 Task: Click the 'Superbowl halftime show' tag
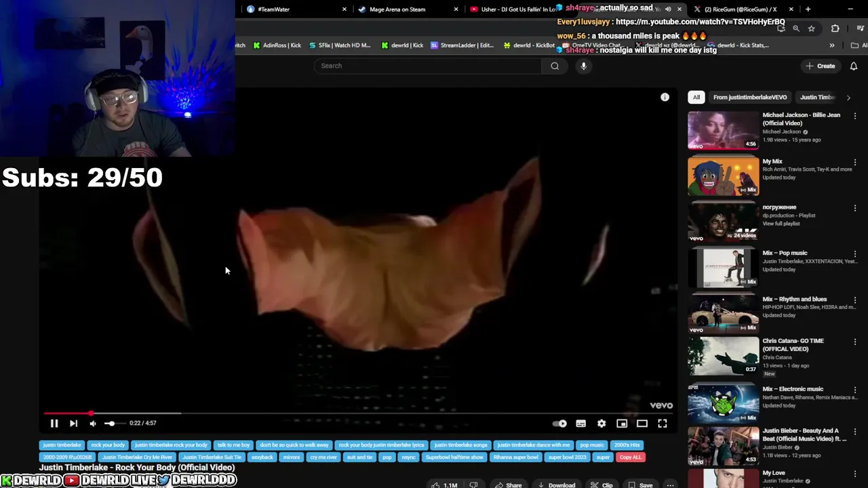[x=454, y=457]
